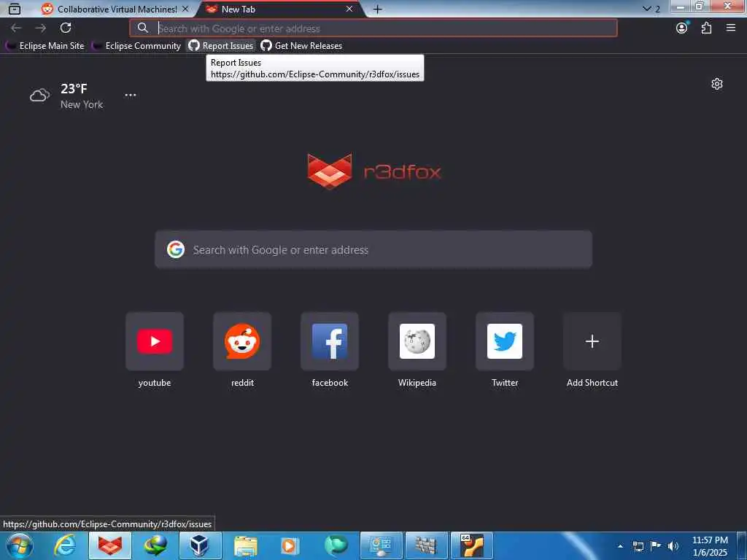Click the Google logo in search box
Screen dimensions: 747x560
click(176, 249)
